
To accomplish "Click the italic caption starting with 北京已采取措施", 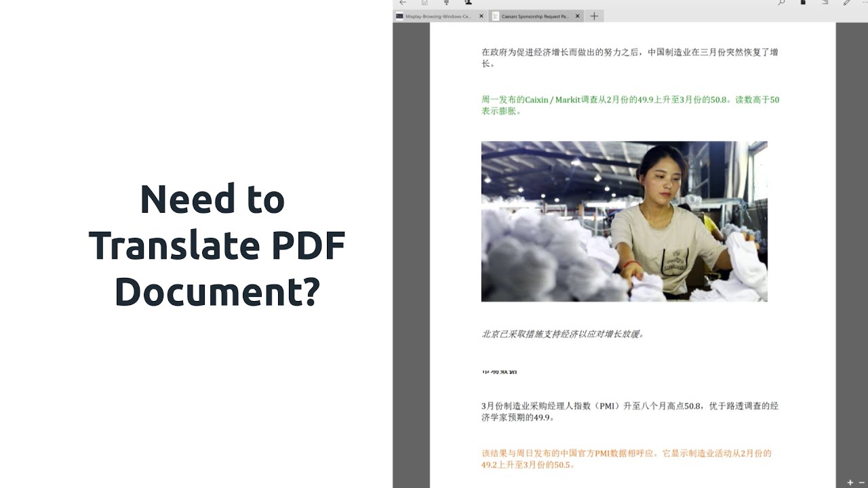I will pyautogui.click(x=563, y=334).
